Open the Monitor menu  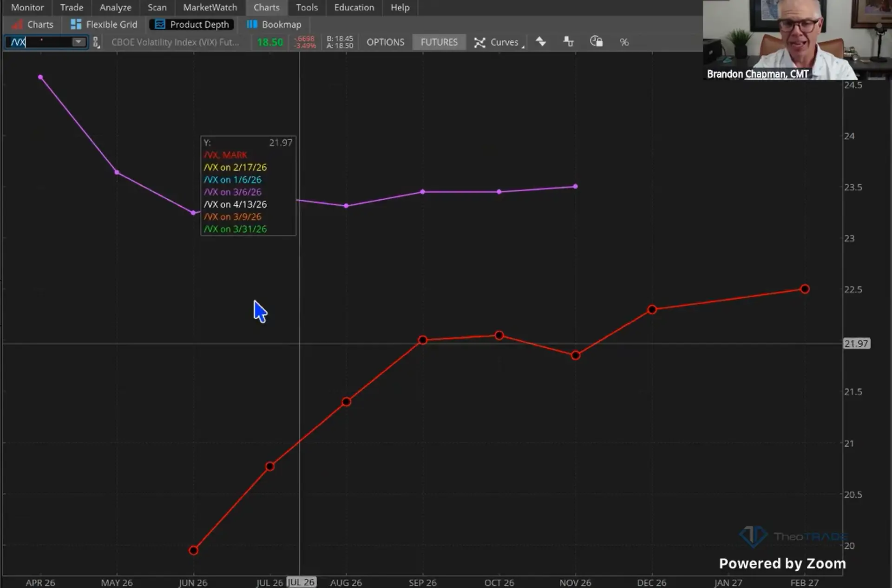click(27, 7)
